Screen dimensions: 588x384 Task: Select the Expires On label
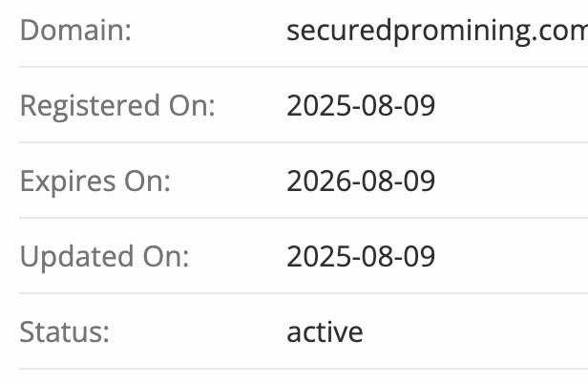coord(94,181)
